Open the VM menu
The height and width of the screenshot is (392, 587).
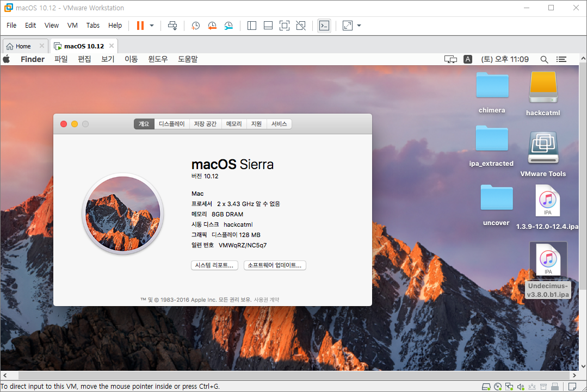pyautogui.click(x=72, y=25)
